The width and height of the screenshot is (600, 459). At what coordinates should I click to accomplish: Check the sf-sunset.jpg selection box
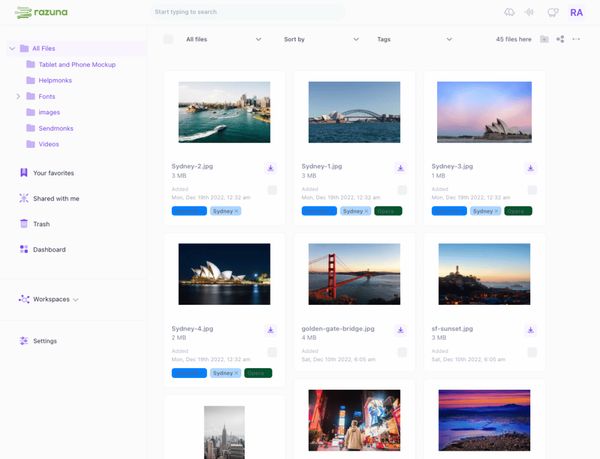(532, 352)
